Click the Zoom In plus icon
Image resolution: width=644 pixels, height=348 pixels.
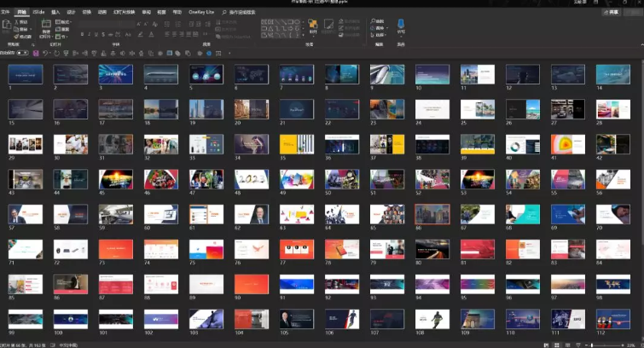(623, 345)
